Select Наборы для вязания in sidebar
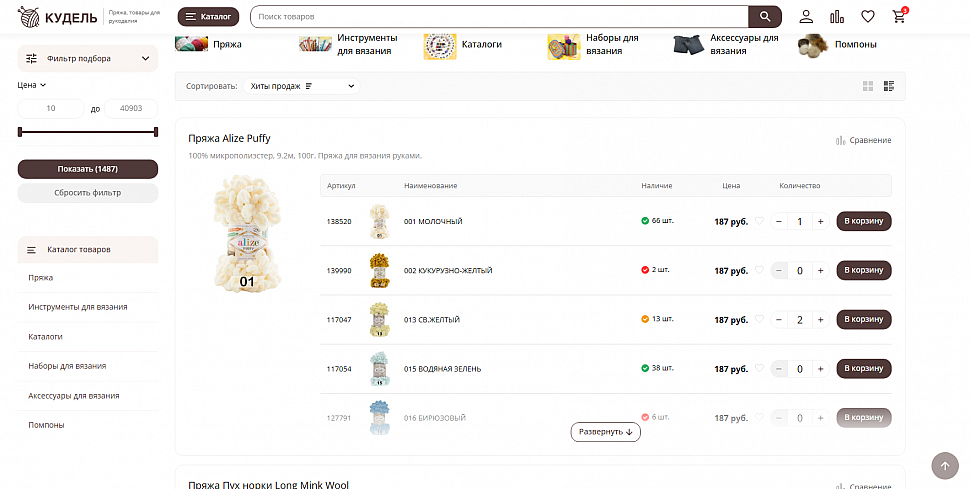 [67, 366]
